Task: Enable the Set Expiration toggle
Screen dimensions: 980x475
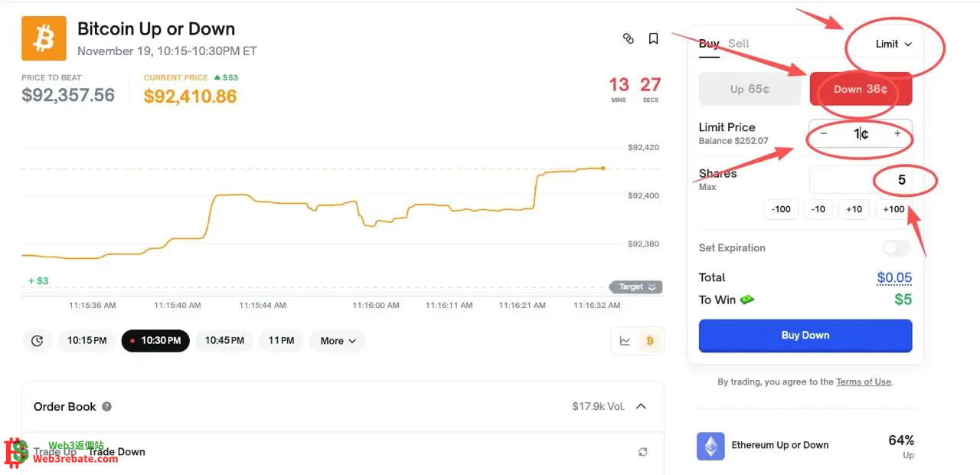Action: (896, 248)
